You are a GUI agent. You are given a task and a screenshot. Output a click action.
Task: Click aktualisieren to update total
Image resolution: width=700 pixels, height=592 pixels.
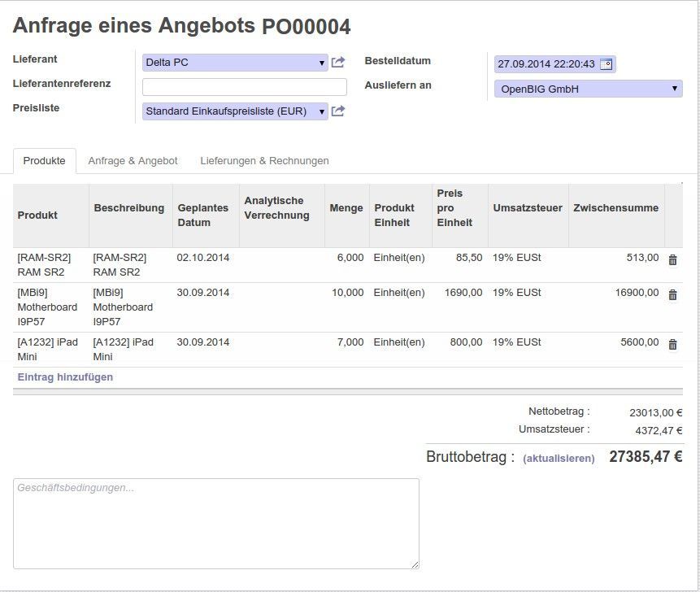(x=559, y=459)
